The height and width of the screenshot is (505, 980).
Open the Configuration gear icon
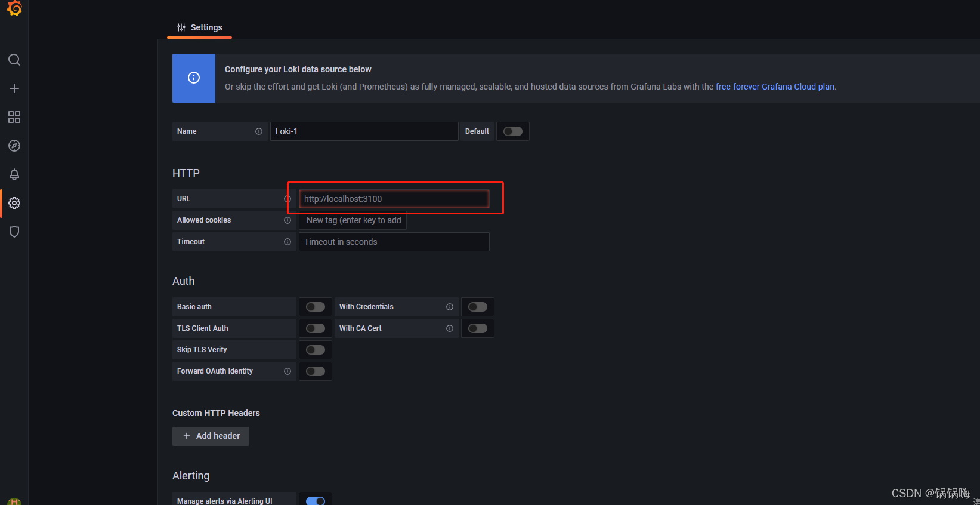point(14,203)
